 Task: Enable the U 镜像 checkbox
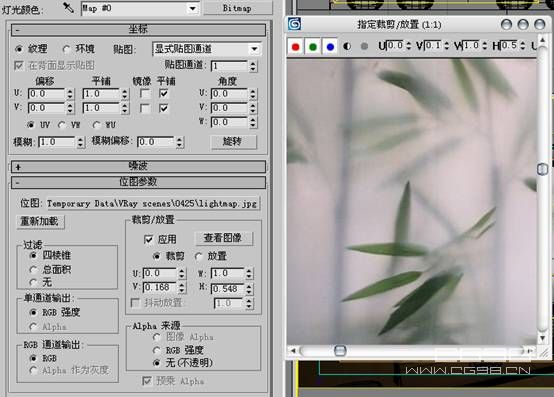(x=145, y=94)
